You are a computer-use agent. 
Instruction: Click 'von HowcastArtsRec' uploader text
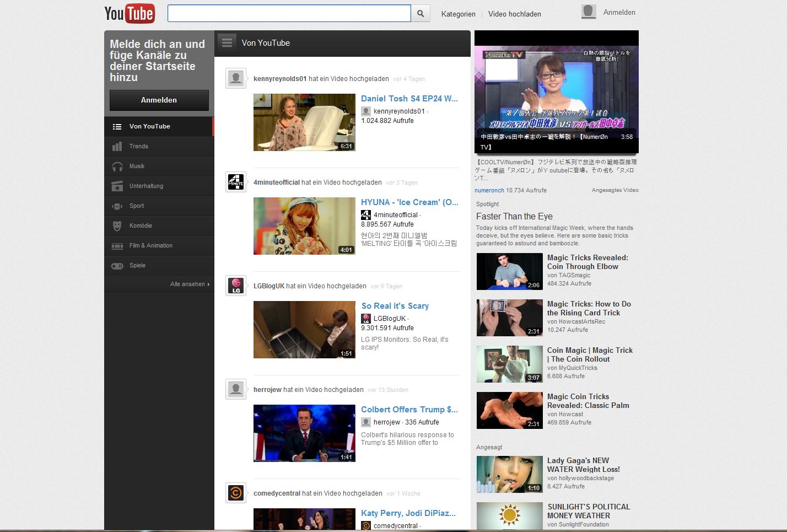pyautogui.click(x=576, y=321)
